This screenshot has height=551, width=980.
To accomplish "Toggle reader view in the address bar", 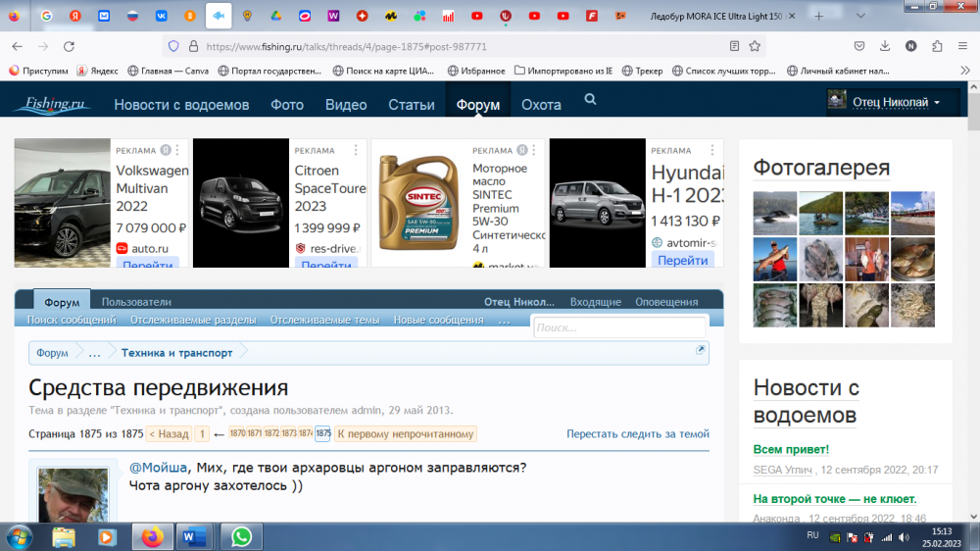I will pos(733,46).
